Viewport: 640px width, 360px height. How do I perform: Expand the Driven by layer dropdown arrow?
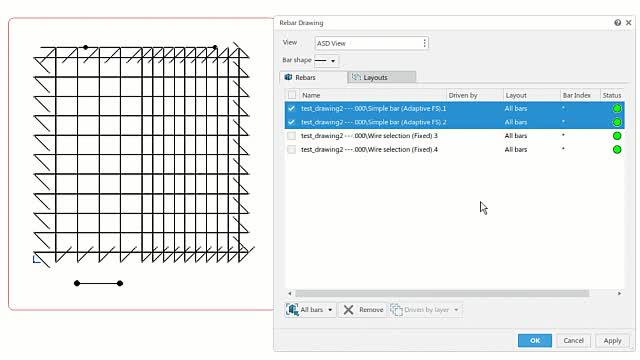pos(456,310)
